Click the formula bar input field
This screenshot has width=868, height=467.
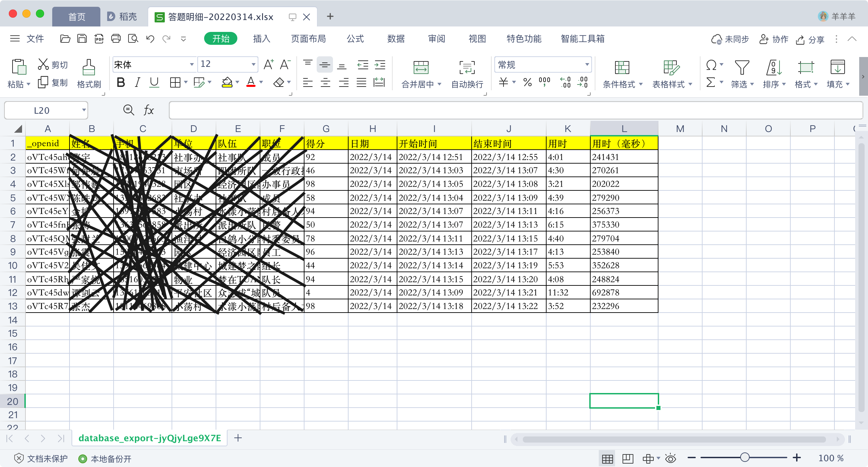pos(515,110)
